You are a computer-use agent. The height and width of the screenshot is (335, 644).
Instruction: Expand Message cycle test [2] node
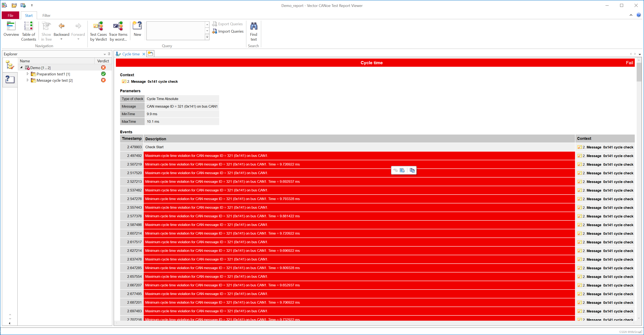coord(28,80)
